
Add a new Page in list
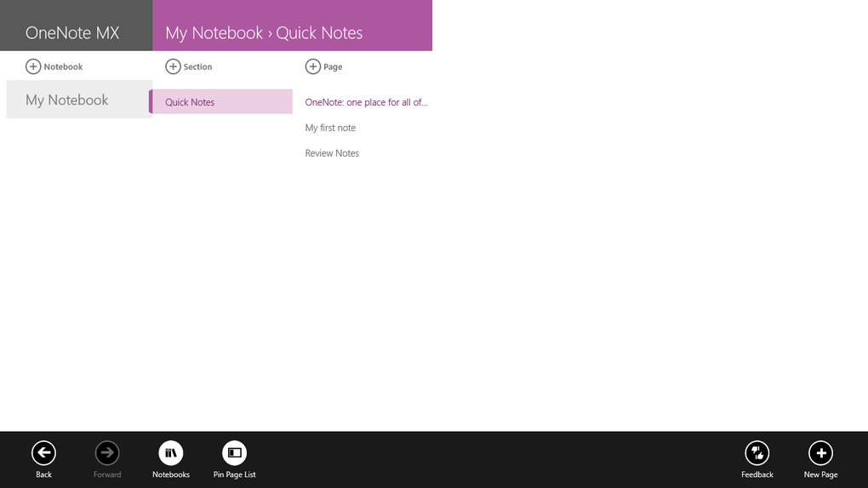[x=324, y=66]
